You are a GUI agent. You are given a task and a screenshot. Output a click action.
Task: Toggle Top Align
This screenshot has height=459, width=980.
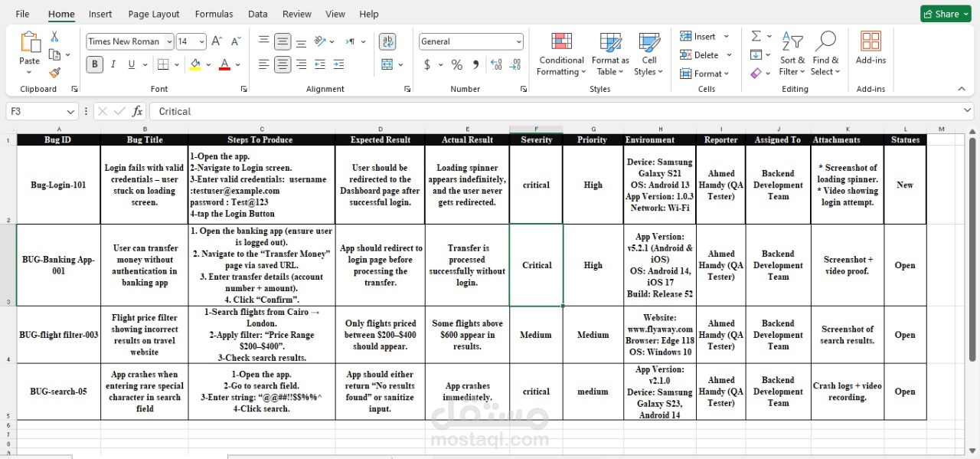click(x=263, y=41)
